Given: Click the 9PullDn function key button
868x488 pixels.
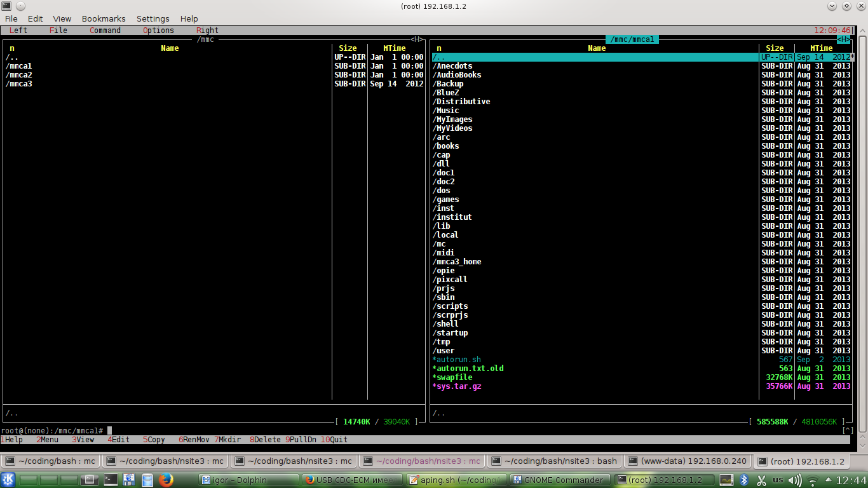Looking at the screenshot, I should (302, 440).
